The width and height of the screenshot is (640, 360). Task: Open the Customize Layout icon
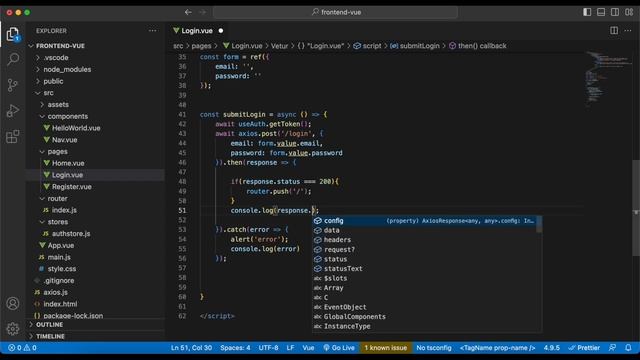point(629,12)
